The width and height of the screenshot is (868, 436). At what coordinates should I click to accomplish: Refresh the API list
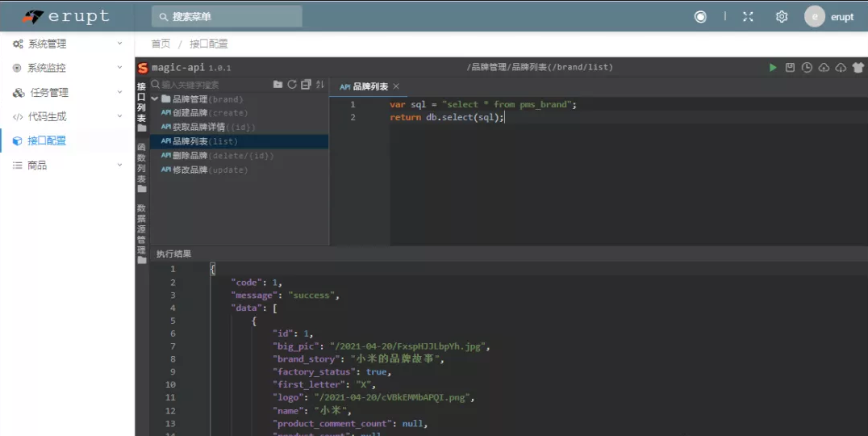pos(292,85)
